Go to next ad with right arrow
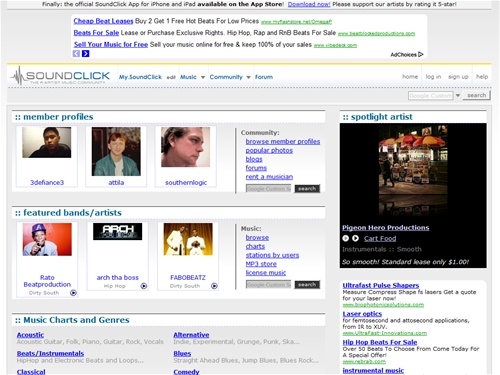Image resolution: width=500 pixels, height=375 pixels. pos(86,54)
